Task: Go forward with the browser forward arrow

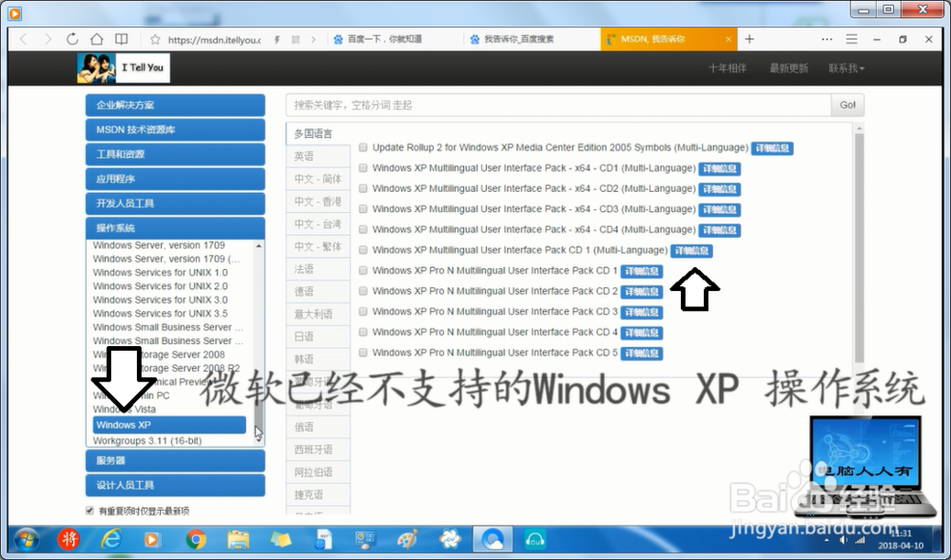Action: (x=48, y=39)
